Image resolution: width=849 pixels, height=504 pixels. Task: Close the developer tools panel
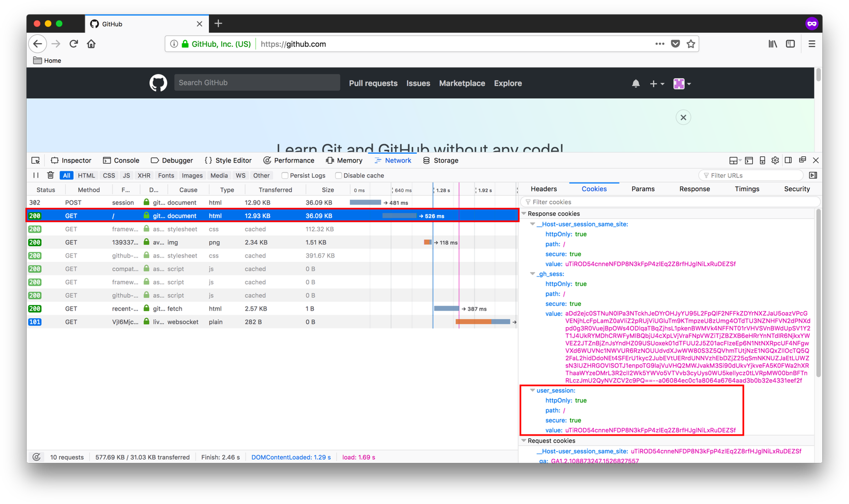(x=816, y=160)
